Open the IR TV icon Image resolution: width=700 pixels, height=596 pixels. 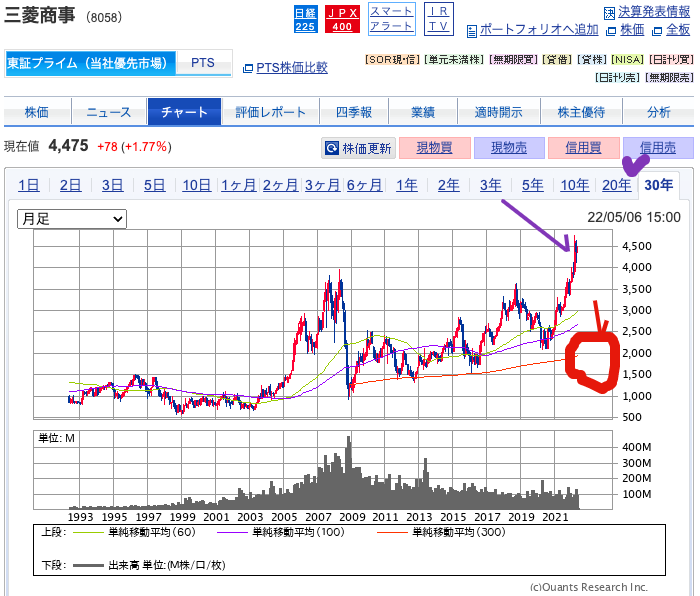pos(438,19)
